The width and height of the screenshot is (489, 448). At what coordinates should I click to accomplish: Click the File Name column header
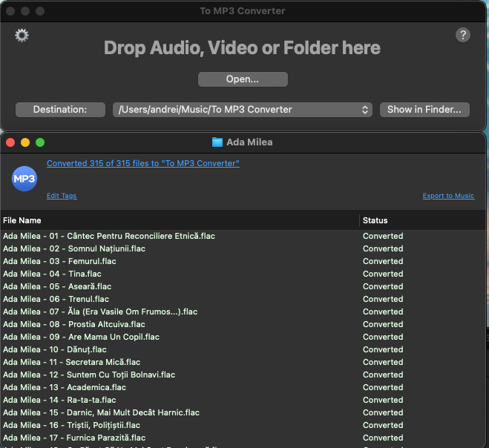pyautogui.click(x=180, y=220)
